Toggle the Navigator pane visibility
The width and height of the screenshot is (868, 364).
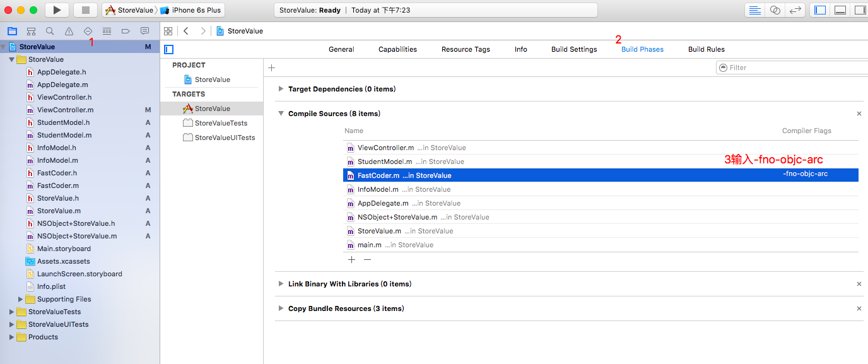pyautogui.click(x=820, y=10)
